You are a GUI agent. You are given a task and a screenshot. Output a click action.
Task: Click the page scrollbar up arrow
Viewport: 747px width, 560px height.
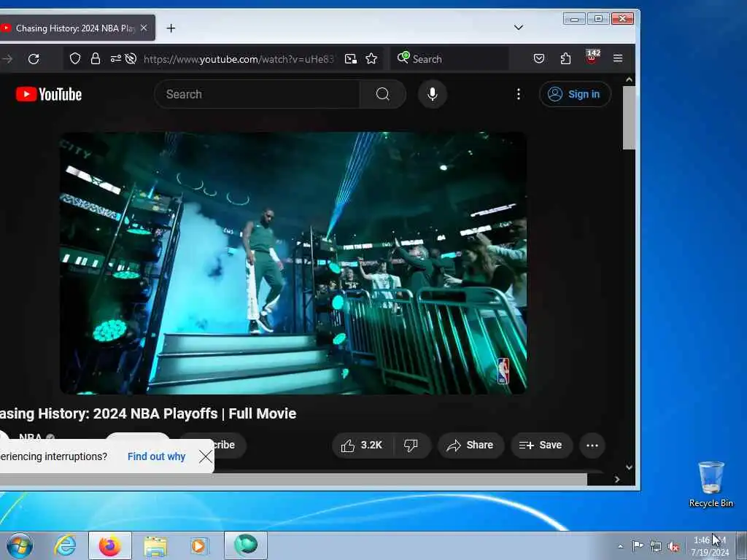click(629, 80)
